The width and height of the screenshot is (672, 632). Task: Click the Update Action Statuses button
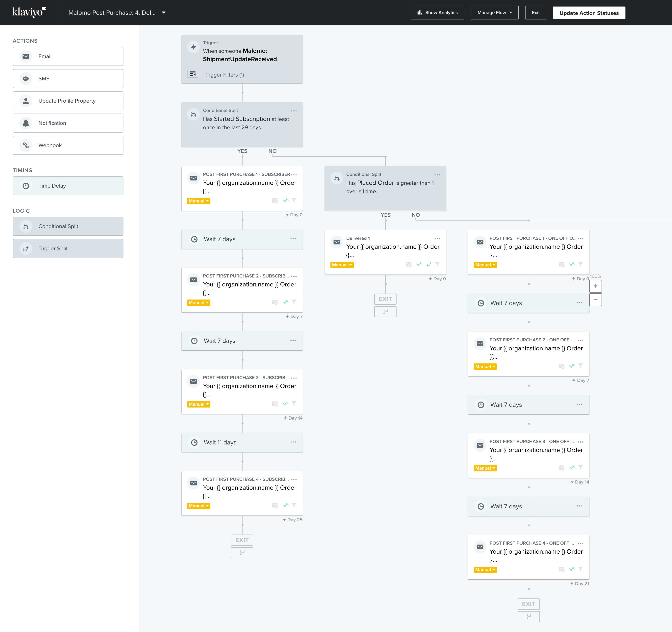[589, 13]
